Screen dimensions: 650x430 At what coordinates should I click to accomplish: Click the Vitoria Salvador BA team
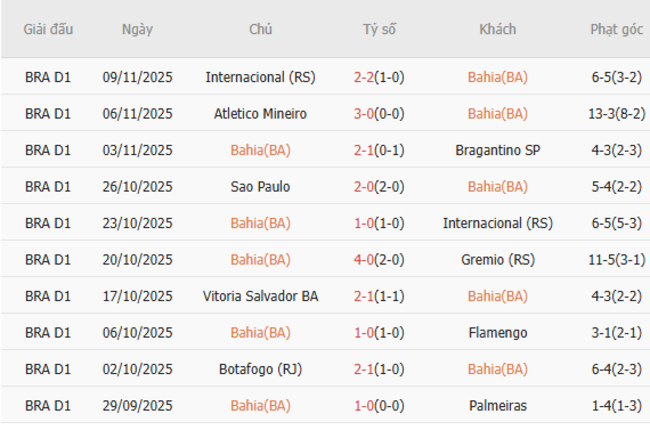(260, 296)
